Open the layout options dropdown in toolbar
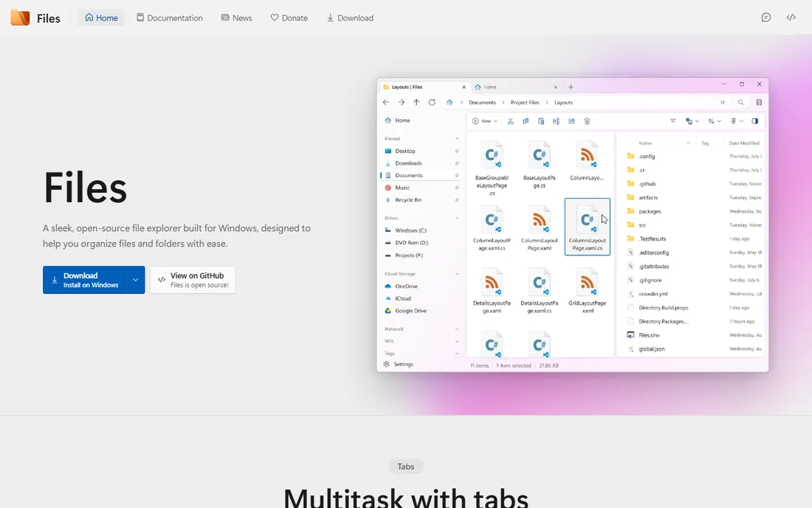Image resolution: width=812 pixels, height=508 pixels. pos(737,121)
